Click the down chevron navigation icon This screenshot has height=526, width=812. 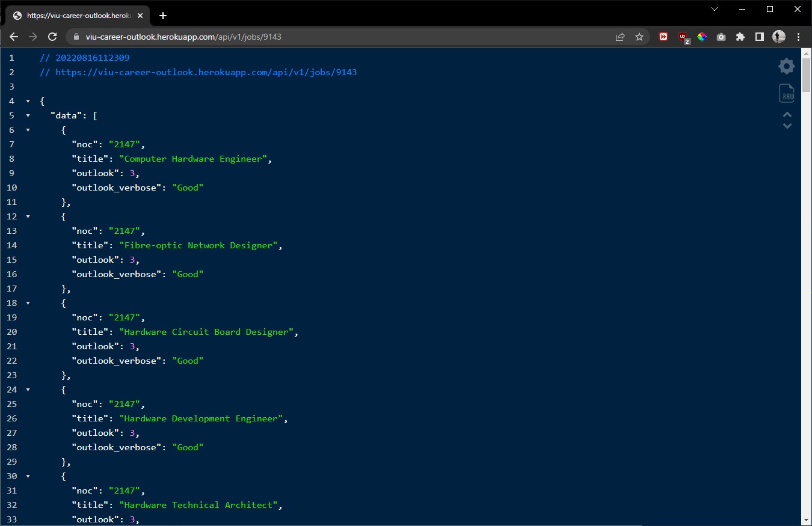(x=786, y=126)
